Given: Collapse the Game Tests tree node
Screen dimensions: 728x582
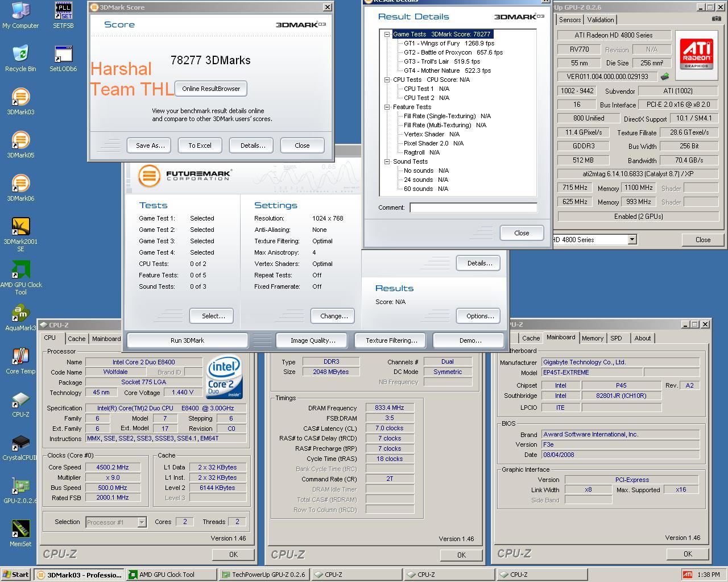Looking at the screenshot, I should coord(387,34).
